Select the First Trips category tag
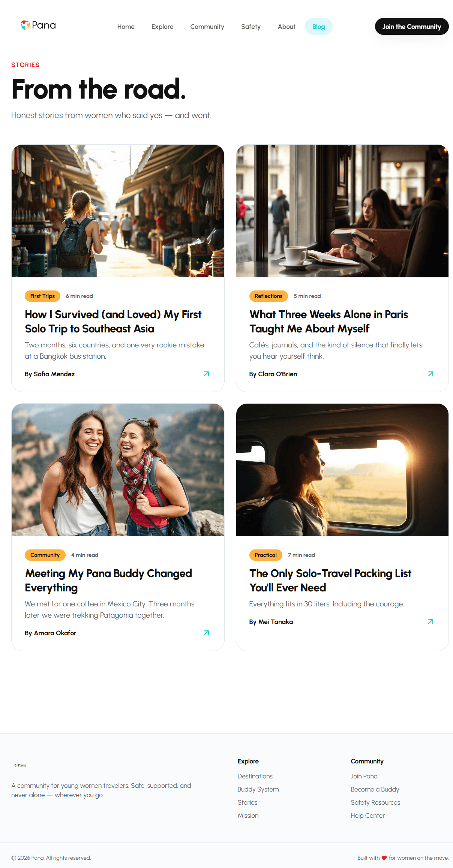This screenshot has height=868, width=453. tap(42, 296)
